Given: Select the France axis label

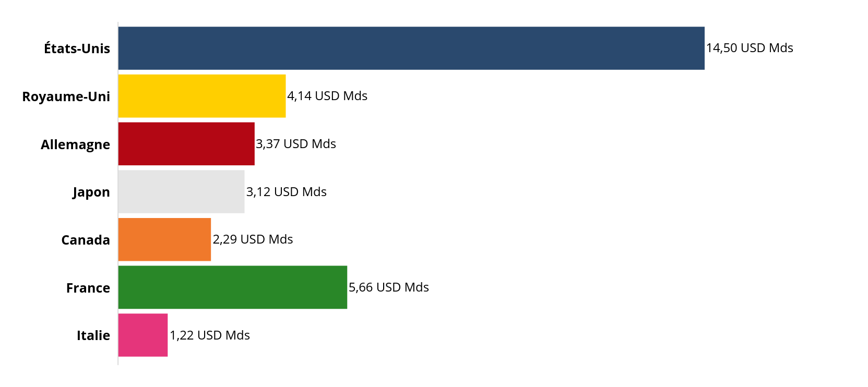Looking at the screenshot, I should click(x=88, y=288).
